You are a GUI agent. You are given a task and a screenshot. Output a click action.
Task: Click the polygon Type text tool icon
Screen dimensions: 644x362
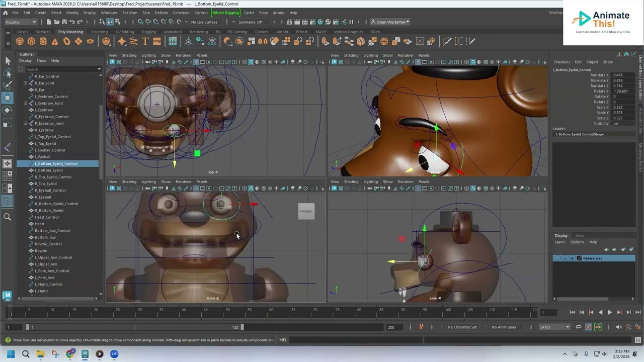pyautogui.click(x=145, y=41)
